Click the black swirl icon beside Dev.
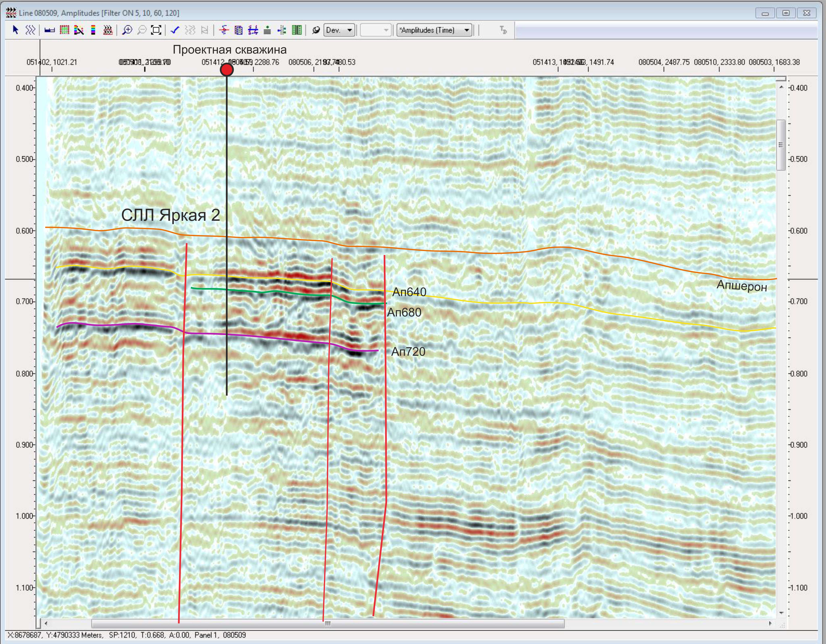This screenshot has height=644, width=826. pos(316,30)
